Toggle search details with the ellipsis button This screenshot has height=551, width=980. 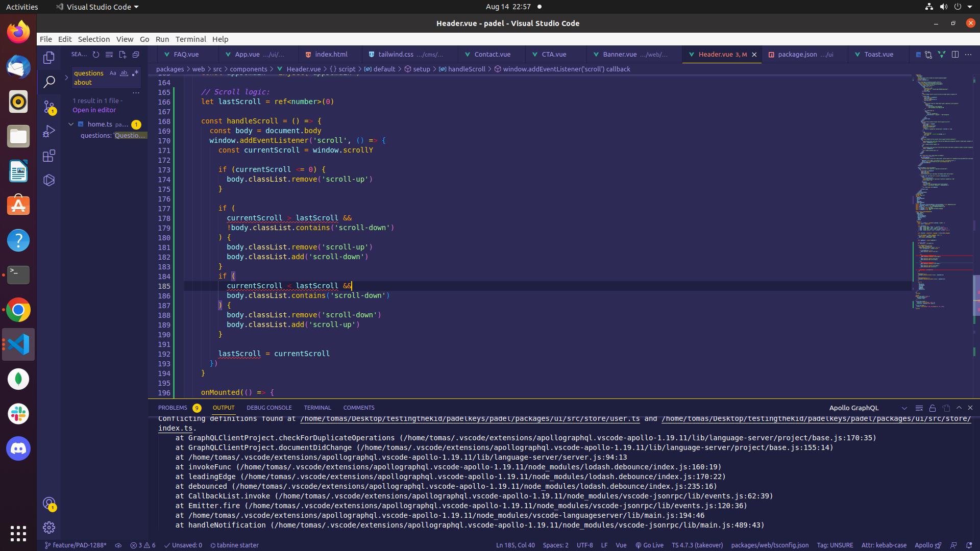pos(136,93)
